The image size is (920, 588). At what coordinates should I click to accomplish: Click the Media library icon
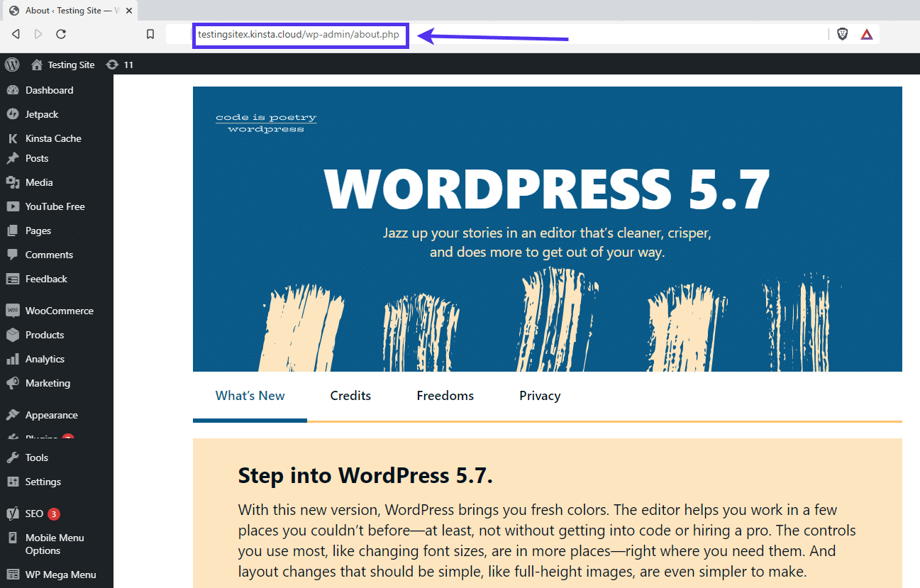[x=12, y=182]
